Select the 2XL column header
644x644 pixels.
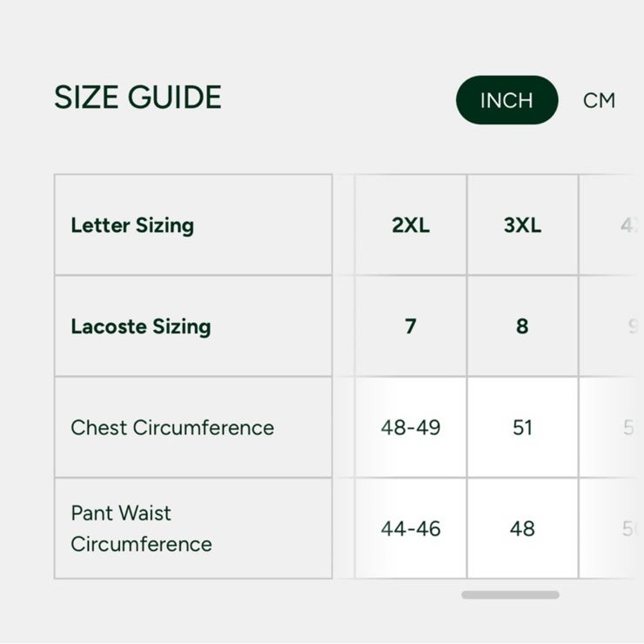click(x=411, y=225)
